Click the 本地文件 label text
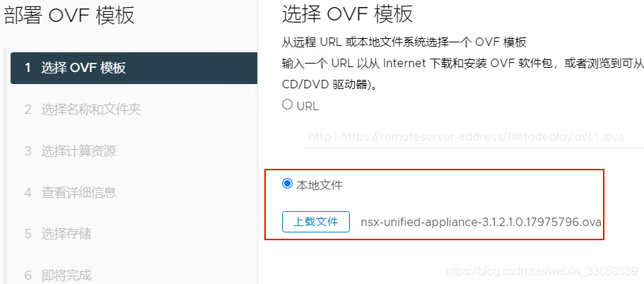This screenshot has height=284, width=644. tap(320, 185)
